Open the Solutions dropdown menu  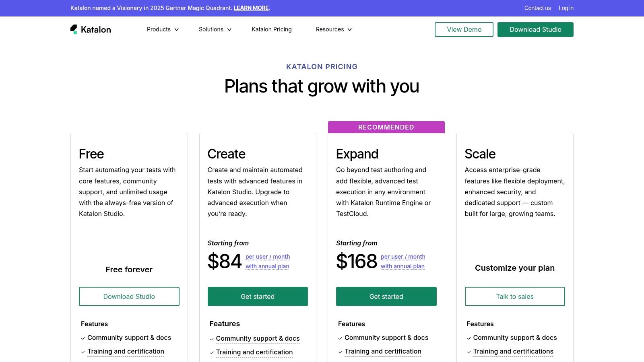click(x=215, y=29)
